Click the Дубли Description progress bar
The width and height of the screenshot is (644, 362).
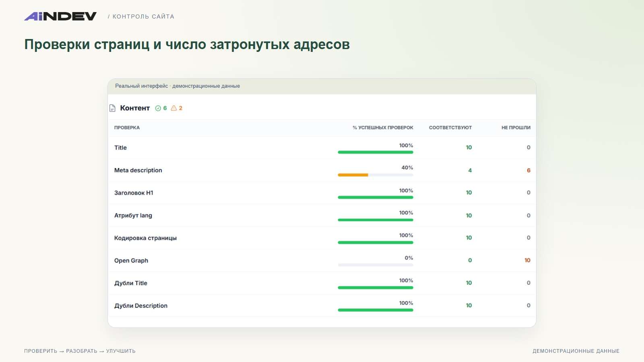[376, 310]
